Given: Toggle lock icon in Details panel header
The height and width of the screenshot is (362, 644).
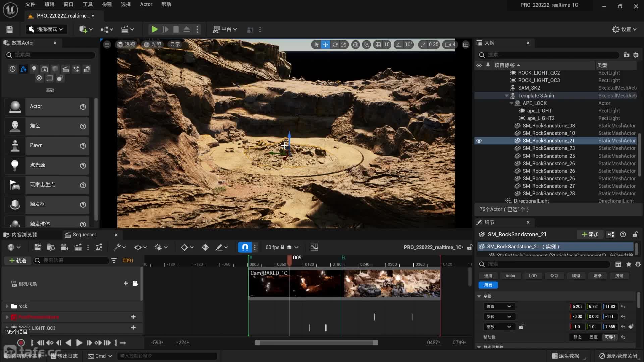Looking at the screenshot, I should pos(635,234).
